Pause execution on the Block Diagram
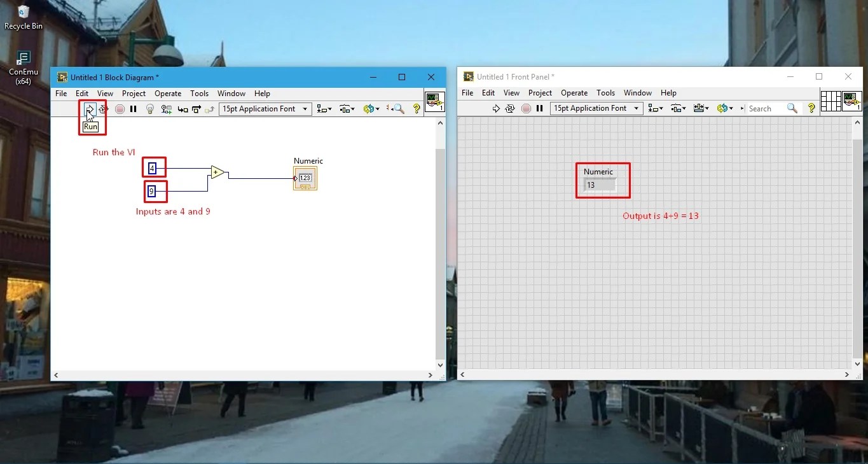Image resolution: width=868 pixels, height=464 pixels. (x=134, y=109)
